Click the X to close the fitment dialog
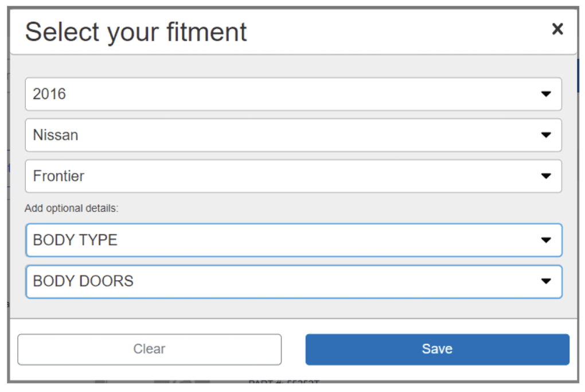 pos(557,29)
